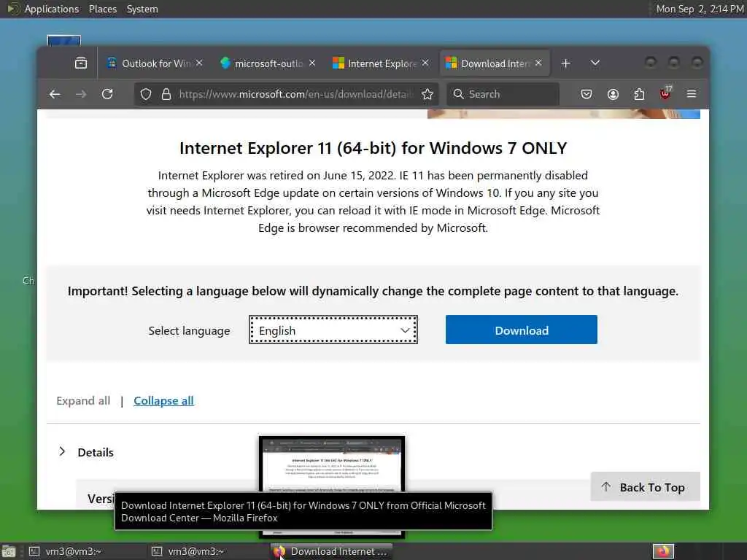
Task: Close the Internet Explorer tab
Action: pyautogui.click(x=425, y=63)
